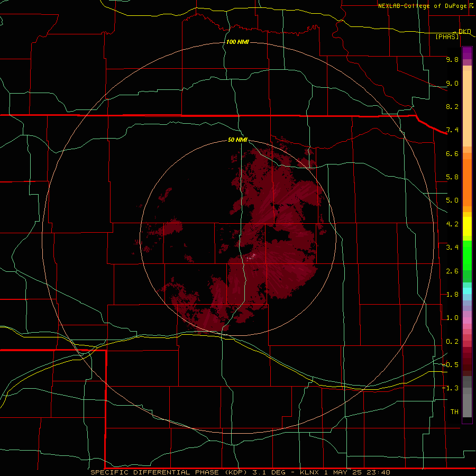
Task: Select the 1.0 scale value
Action: click(x=452, y=318)
